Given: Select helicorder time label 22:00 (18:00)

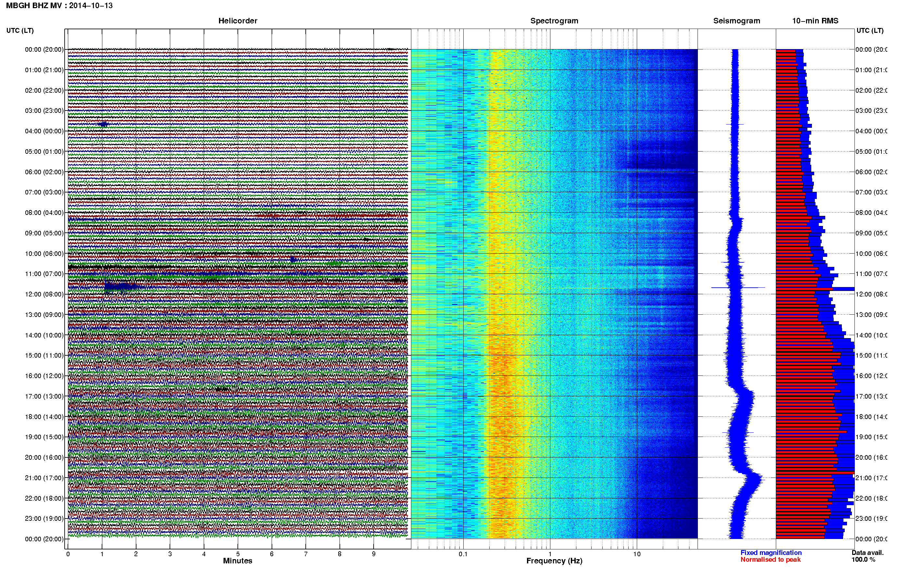Looking at the screenshot, I should pyautogui.click(x=44, y=498).
